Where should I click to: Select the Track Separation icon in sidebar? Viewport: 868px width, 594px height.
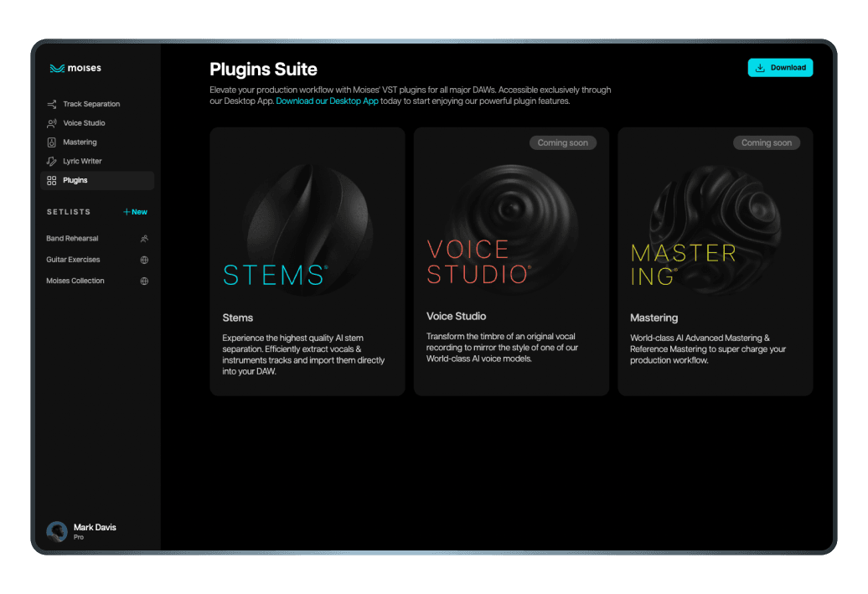click(52, 104)
